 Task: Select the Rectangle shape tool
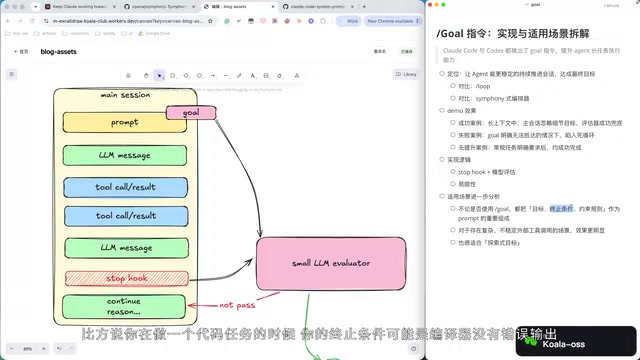pyautogui.click(x=173, y=76)
